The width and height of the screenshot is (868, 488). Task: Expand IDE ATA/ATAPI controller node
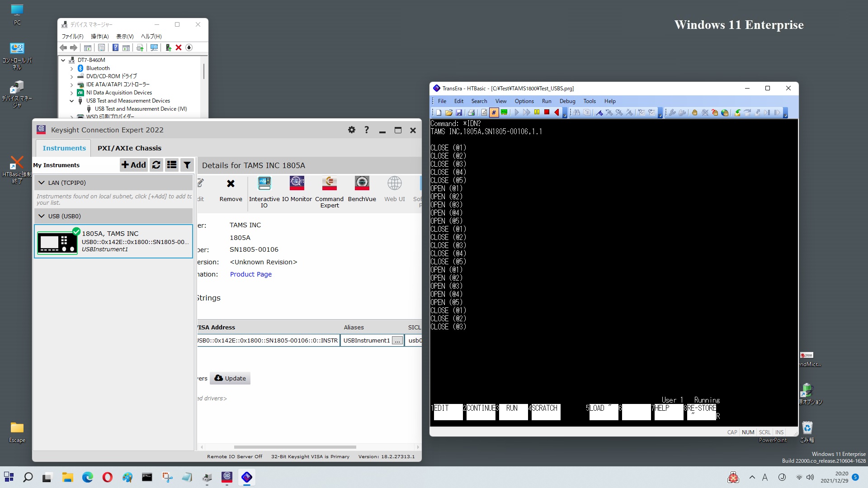click(71, 85)
